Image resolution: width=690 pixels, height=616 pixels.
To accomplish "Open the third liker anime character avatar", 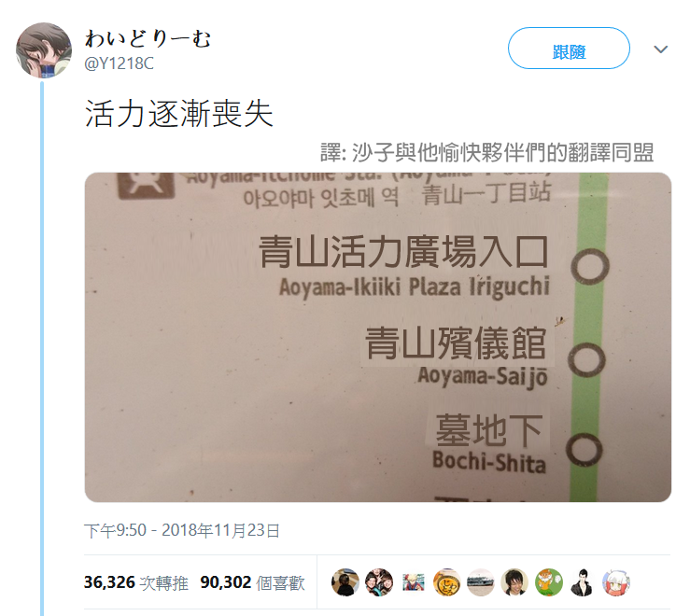I will (x=414, y=582).
